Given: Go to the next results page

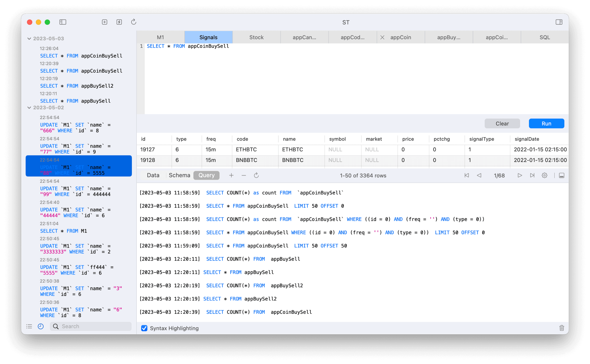Looking at the screenshot, I should coord(520,175).
